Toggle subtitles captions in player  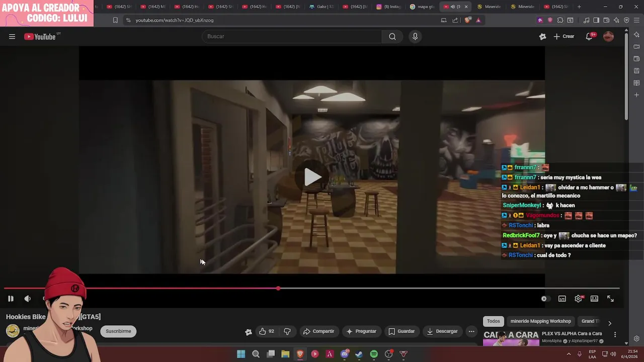(562, 299)
